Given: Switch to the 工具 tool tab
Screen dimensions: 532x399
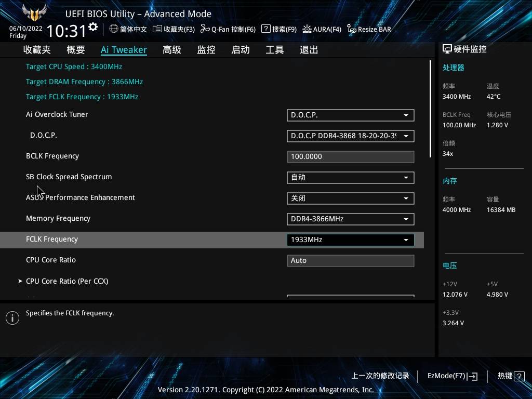Looking at the screenshot, I should pos(275,50).
